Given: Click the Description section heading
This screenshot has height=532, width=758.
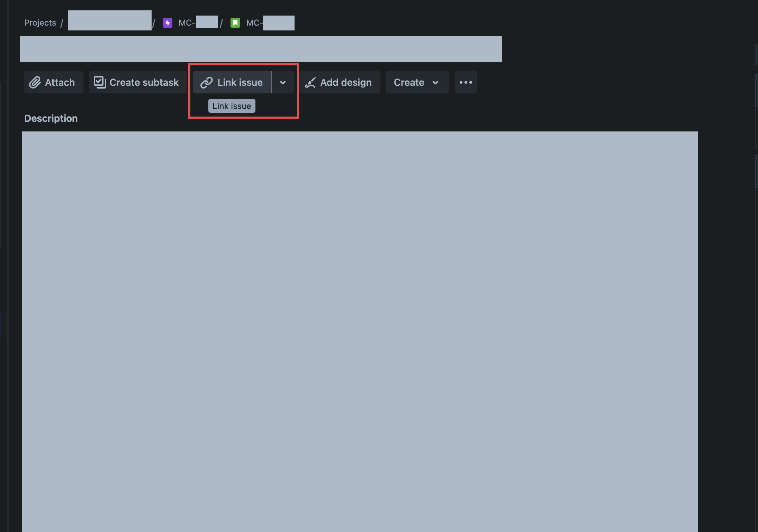Looking at the screenshot, I should point(51,118).
